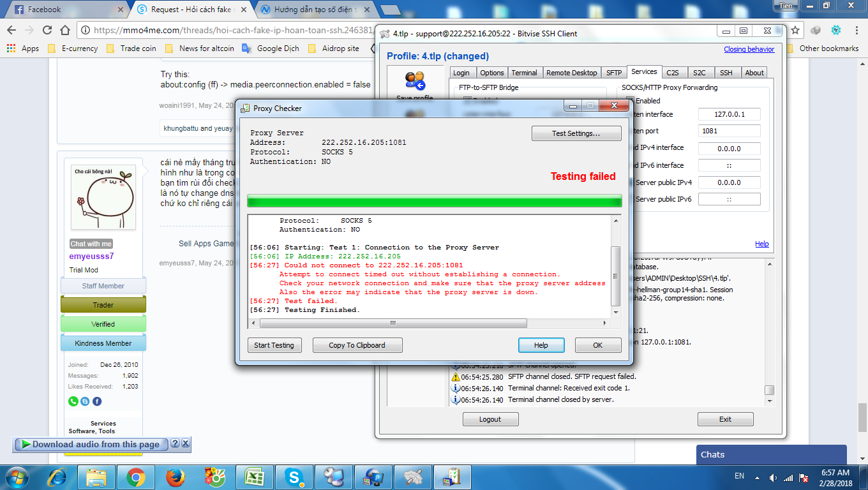Click the Facebook contact icon in user profile
868x490 pixels.
[x=97, y=401]
